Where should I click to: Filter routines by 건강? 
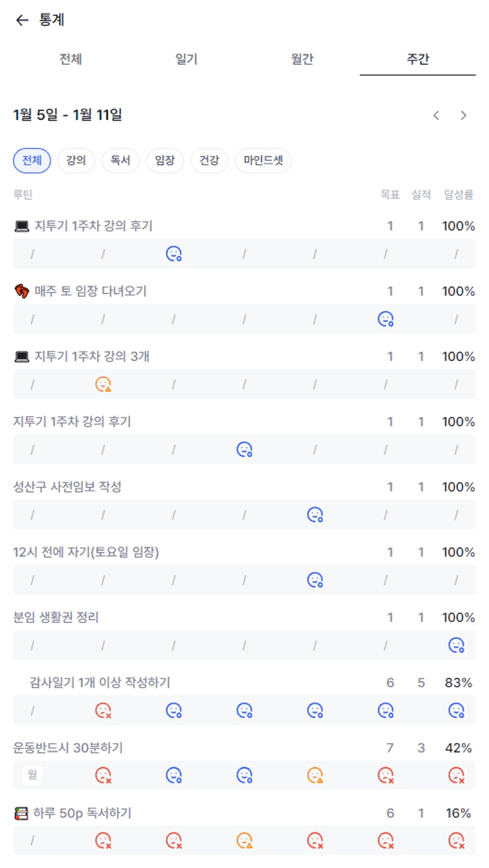tap(209, 160)
